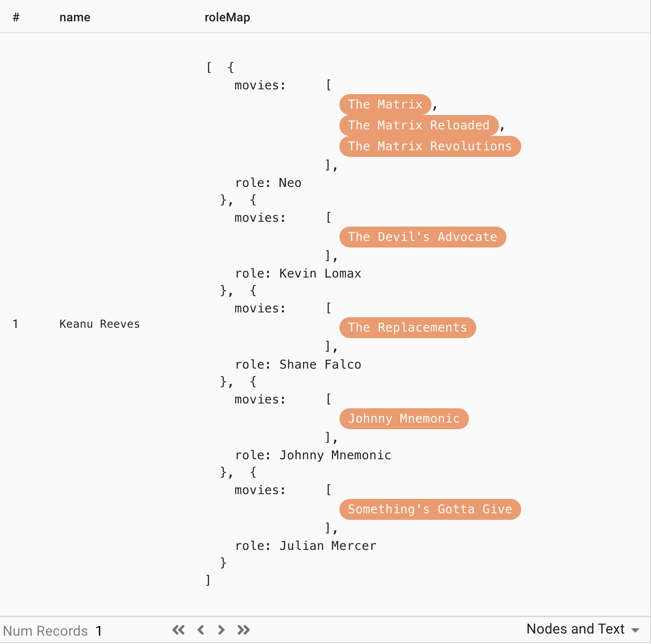Click The Matrix Revolutions node

point(430,146)
